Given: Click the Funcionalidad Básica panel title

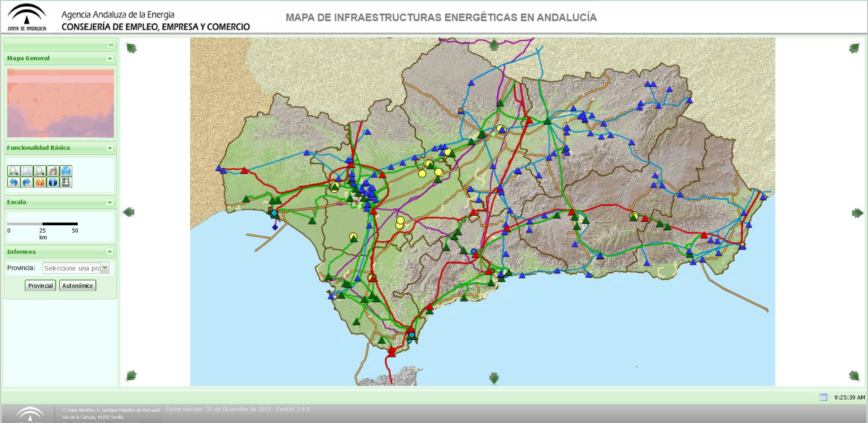Looking at the screenshot, I should [x=38, y=148].
